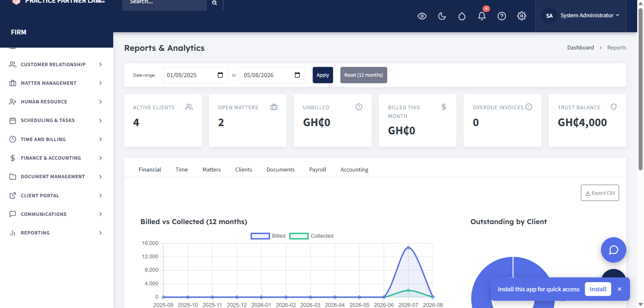Viewport: 644px width, 308px height.
Task: Click the Reporting bar chart icon
Action: (x=13, y=233)
